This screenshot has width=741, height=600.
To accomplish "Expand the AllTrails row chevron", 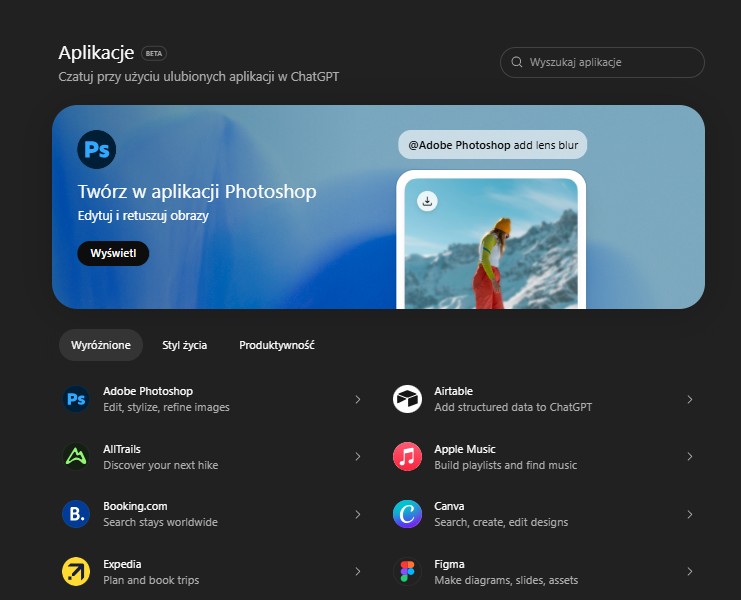I will point(358,456).
